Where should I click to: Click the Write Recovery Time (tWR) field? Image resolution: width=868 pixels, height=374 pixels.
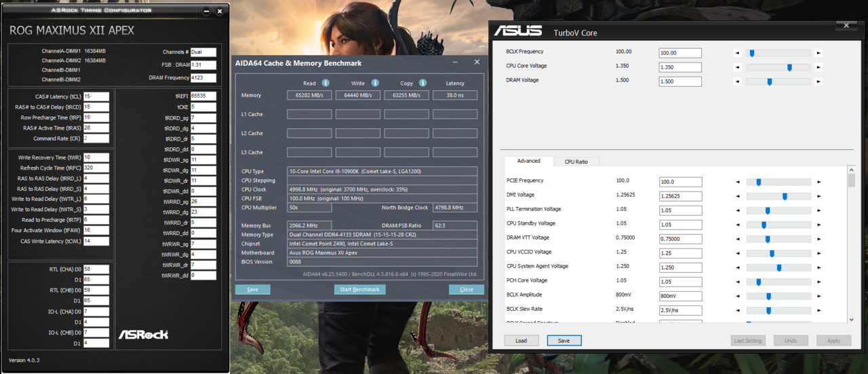tap(96, 157)
